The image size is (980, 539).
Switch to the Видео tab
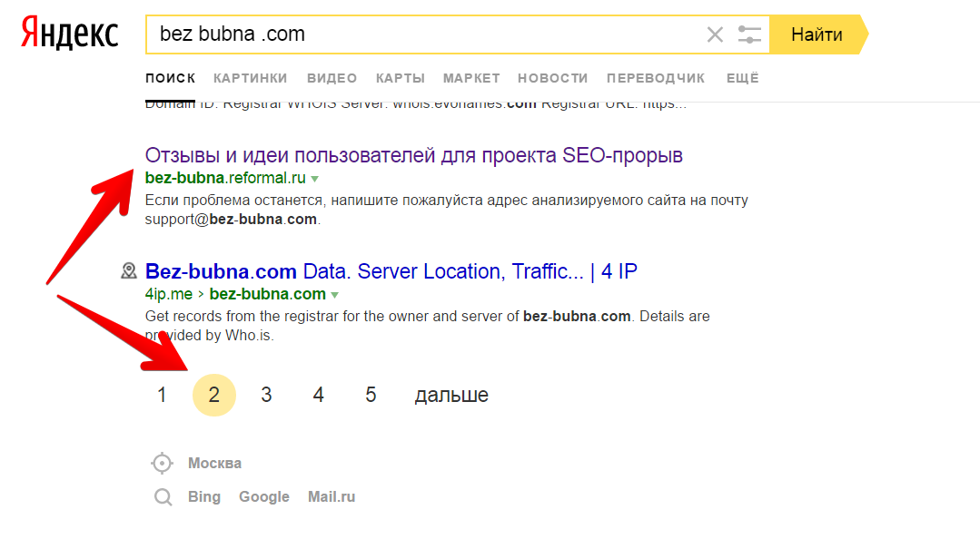(x=332, y=78)
